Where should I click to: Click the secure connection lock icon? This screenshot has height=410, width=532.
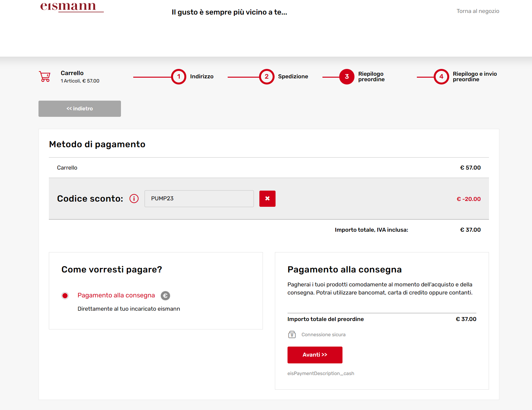[x=292, y=335]
